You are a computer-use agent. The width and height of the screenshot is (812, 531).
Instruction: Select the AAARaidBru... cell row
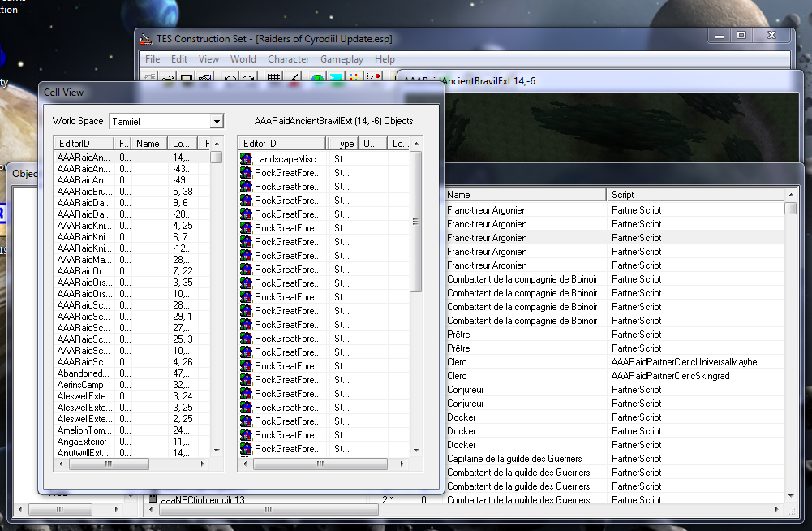click(132, 192)
